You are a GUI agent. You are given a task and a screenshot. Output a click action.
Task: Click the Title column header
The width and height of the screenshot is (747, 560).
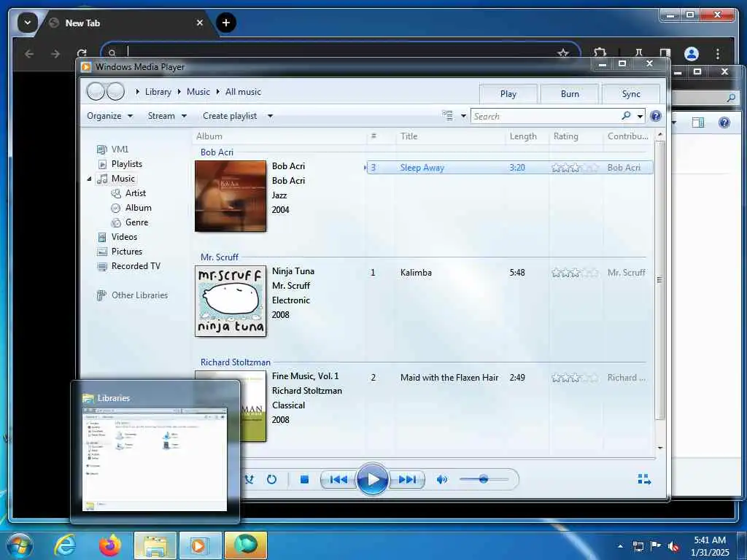pyautogui.click(x=450, y=136)
